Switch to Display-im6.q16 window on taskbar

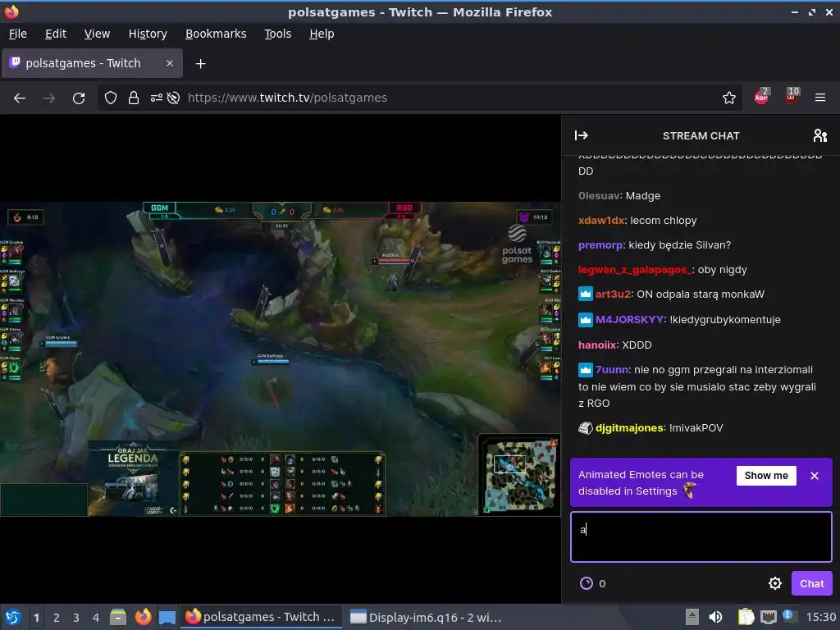point(426,617)
